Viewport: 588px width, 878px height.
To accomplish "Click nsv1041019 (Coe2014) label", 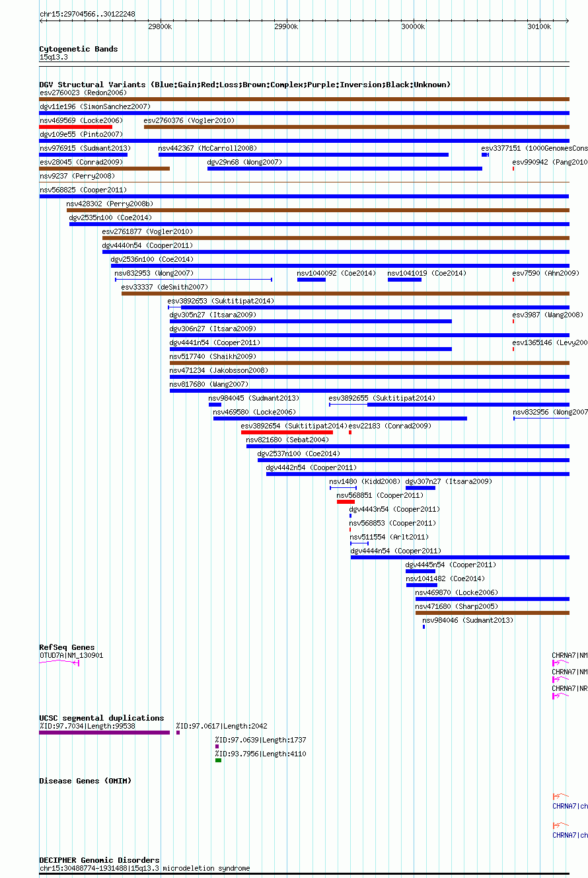I will pyautogui.click(x=427, y=273).
